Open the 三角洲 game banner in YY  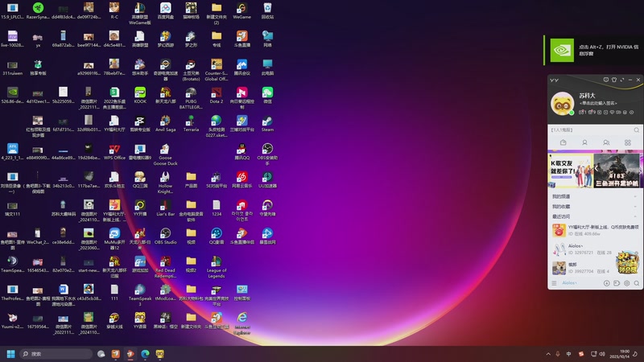pos(617,171)
